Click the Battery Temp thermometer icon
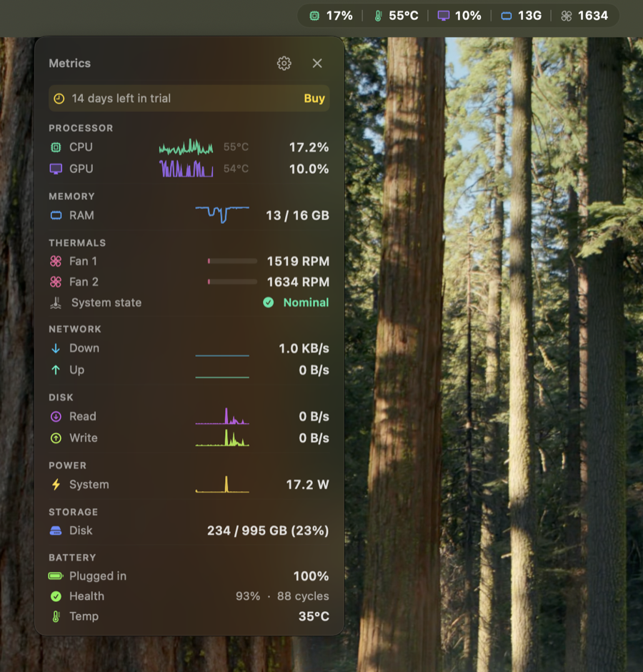 point(55,616)
